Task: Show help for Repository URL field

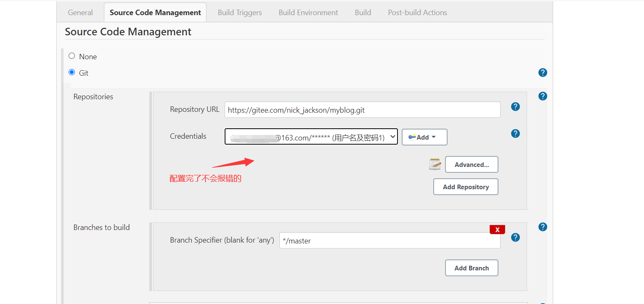Action: point(515,107)
